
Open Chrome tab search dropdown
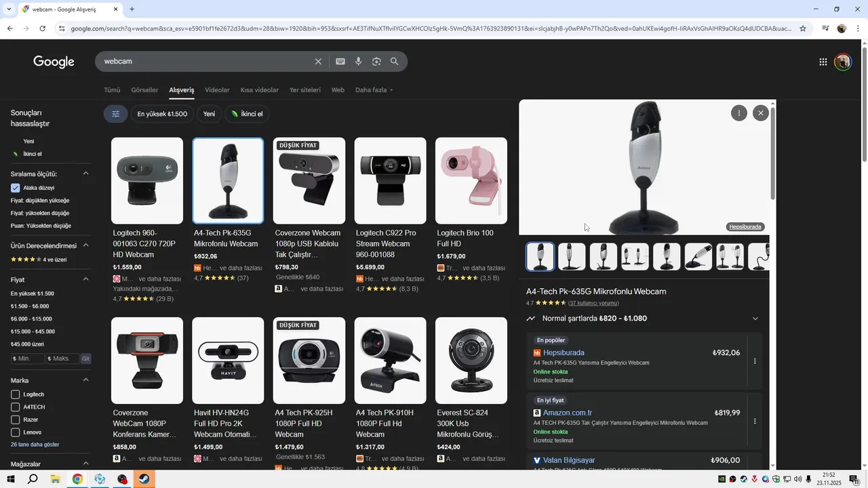[x=8, y=9]
